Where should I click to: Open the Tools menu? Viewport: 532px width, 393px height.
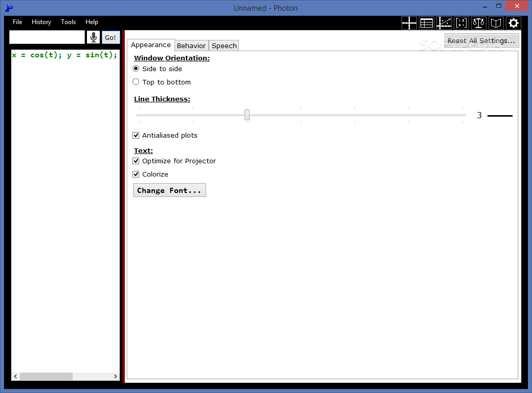(x=68, y=22)
